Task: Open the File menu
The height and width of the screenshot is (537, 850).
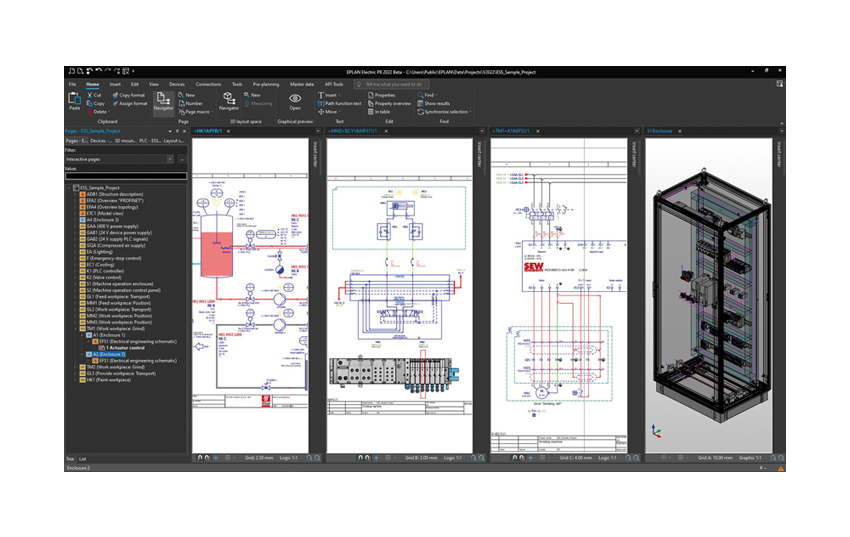Action: coord(72,84)
